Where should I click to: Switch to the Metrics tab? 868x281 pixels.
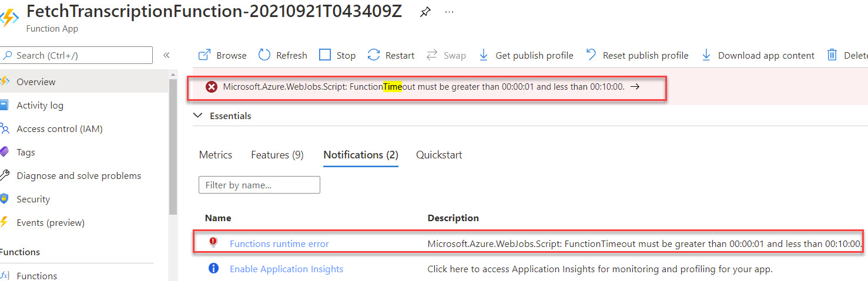[216, 155]
